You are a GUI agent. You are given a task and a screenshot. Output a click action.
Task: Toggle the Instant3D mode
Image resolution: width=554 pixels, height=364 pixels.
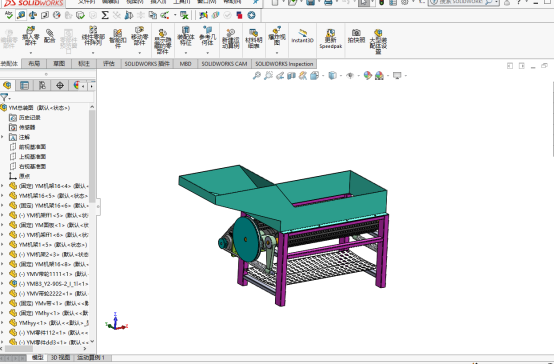[x=302, y=36]
